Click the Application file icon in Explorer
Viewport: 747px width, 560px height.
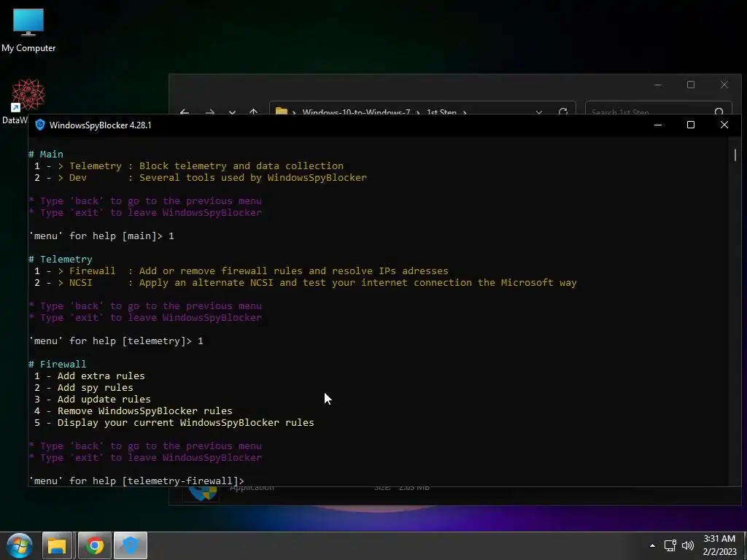click(202, 494)
